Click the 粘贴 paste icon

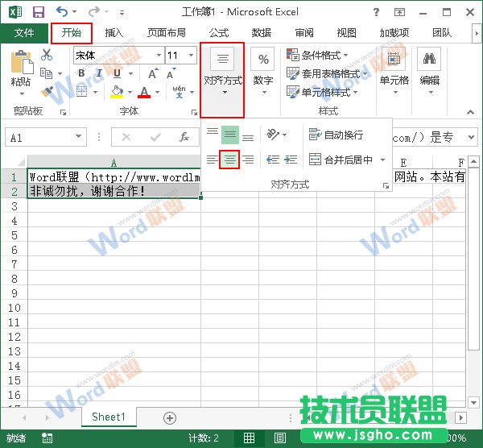click(22, 62)
